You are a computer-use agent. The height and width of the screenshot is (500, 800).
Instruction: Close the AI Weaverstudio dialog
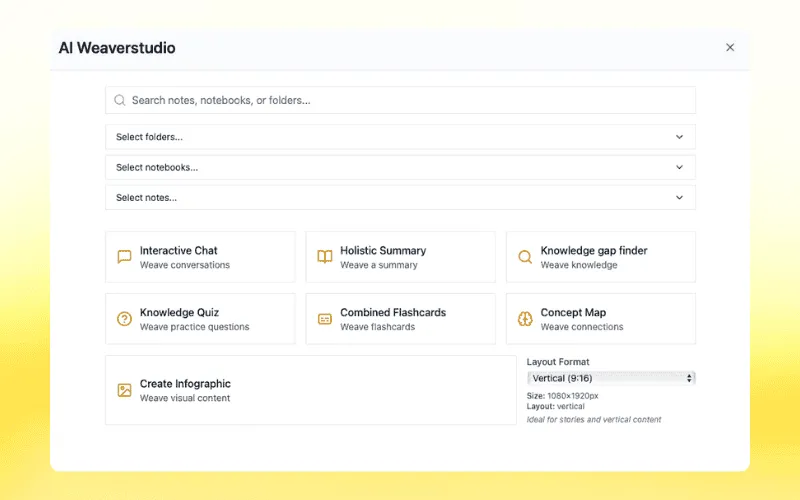[x=730, y=47]
